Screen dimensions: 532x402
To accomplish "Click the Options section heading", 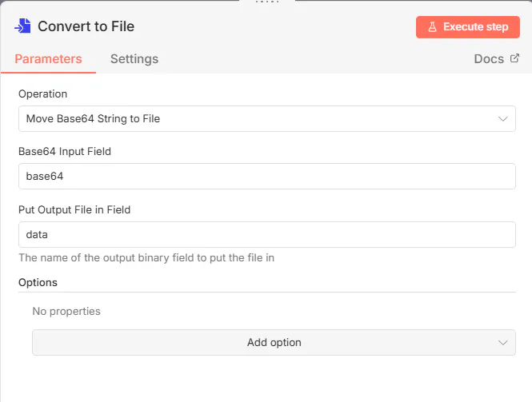I will [x=38, y=282].
